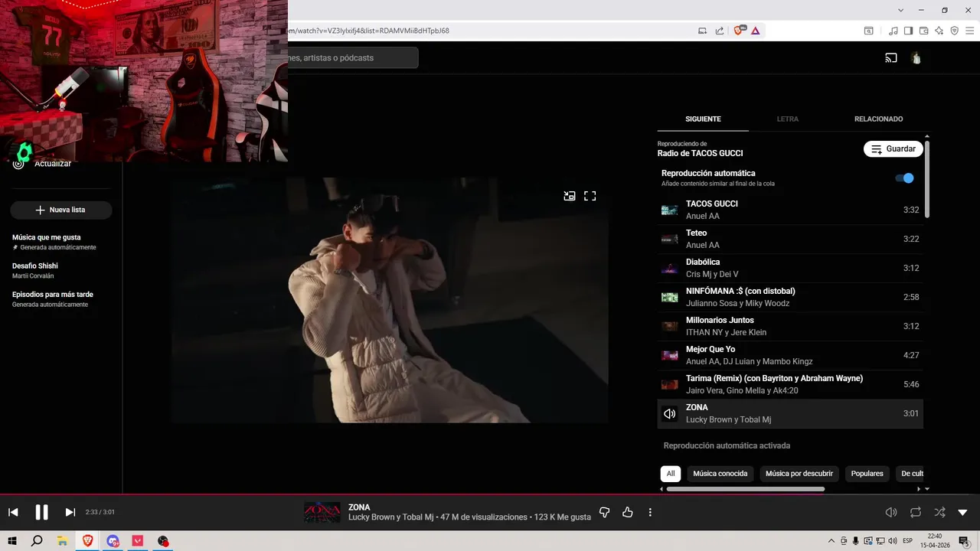This screenshot has width=980, height=551.
Task: Switch to the RELACIONADO tab
Action: pyautogui.click(x=878, y=119)
